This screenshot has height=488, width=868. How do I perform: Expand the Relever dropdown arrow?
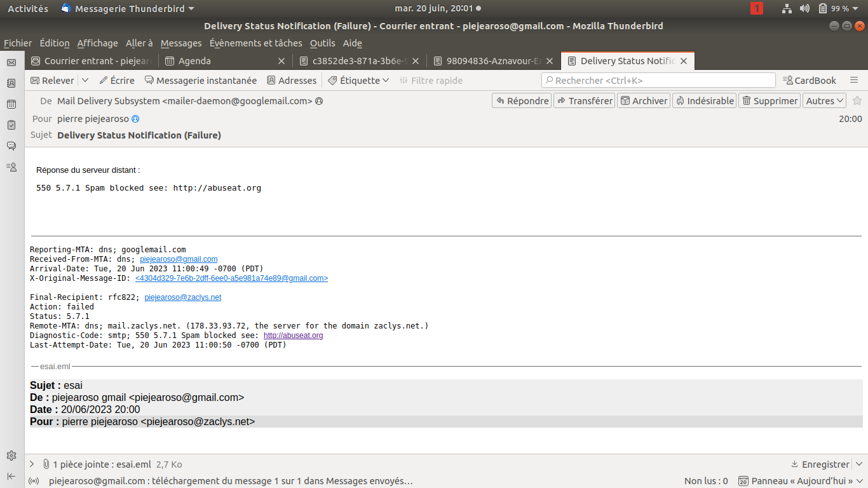(85, 81)
